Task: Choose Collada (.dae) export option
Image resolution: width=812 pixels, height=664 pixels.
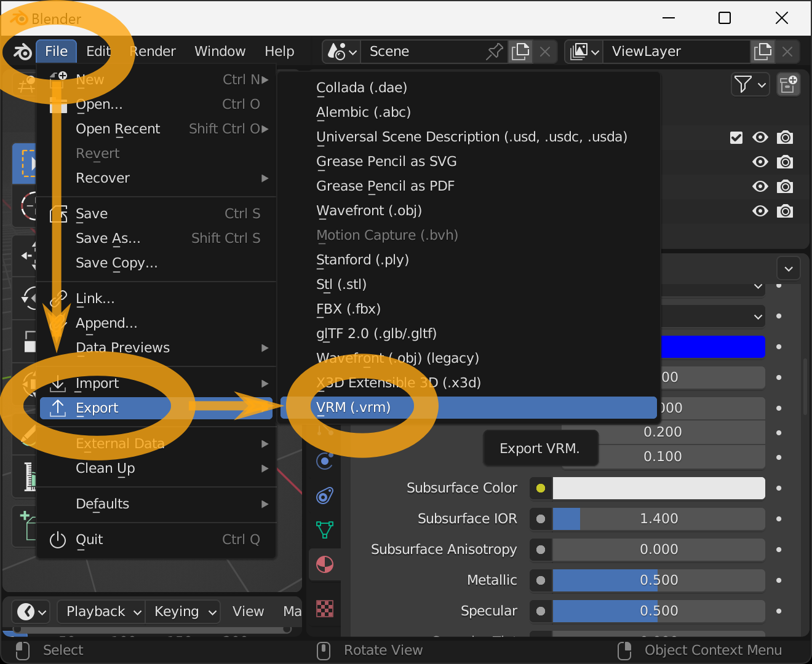Action: (469, 88)
